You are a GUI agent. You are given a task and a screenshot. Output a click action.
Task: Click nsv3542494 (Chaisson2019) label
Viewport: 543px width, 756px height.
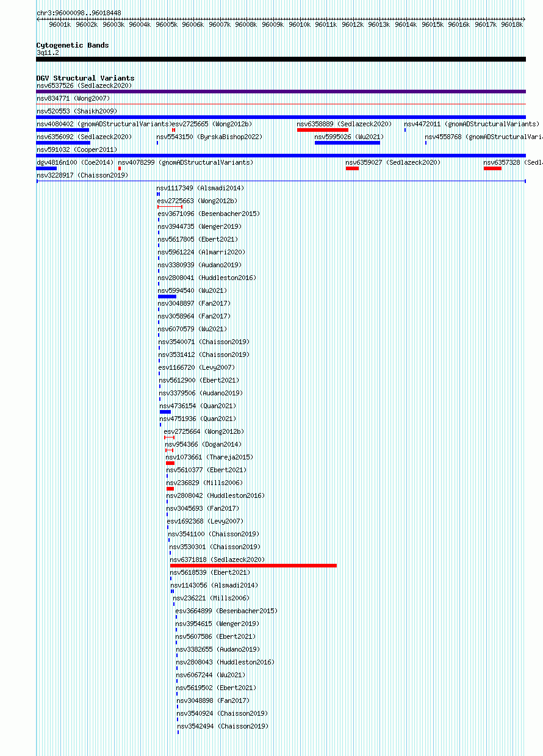(x=223, y=726)
